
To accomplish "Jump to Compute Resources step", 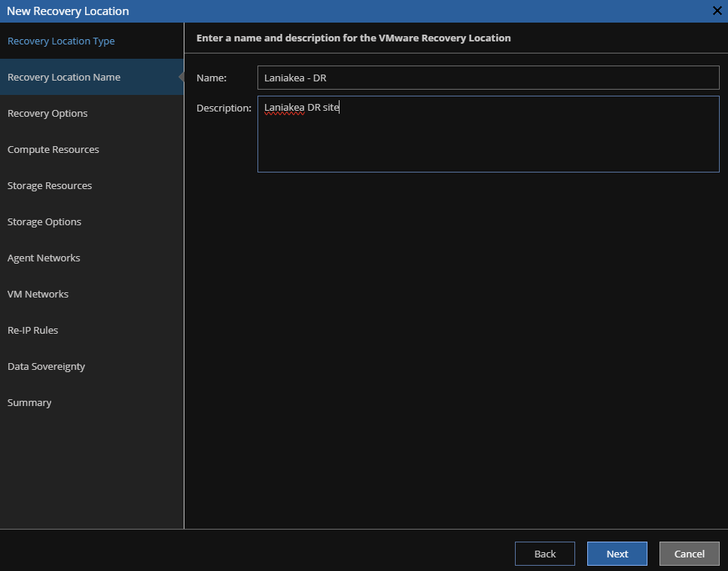I will click(92, 150).
